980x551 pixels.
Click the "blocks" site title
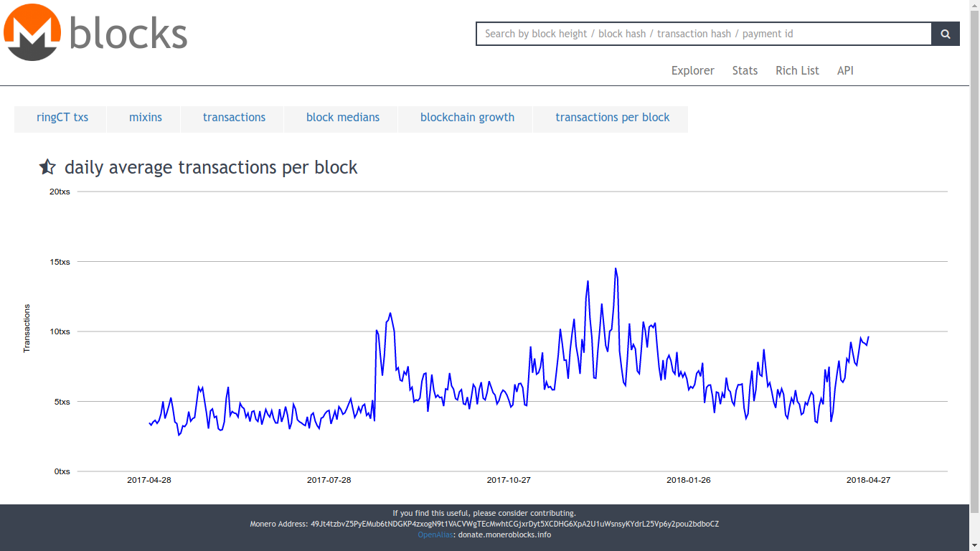coord(128,33)
